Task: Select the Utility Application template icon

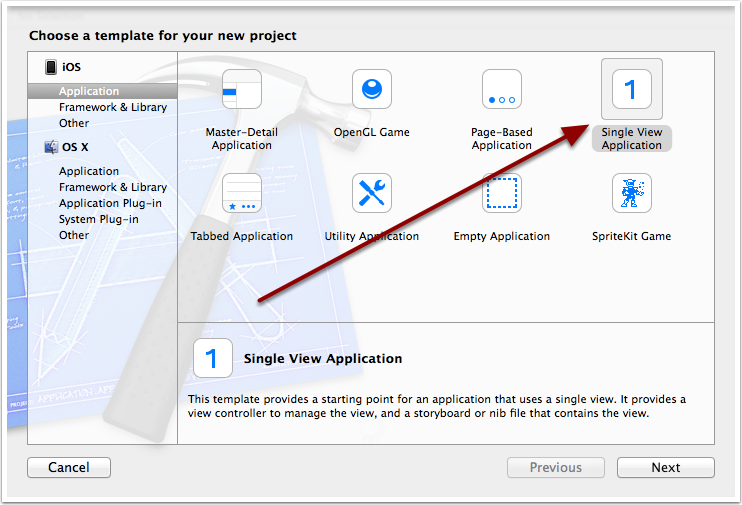Action: click(x=371, y=193)
